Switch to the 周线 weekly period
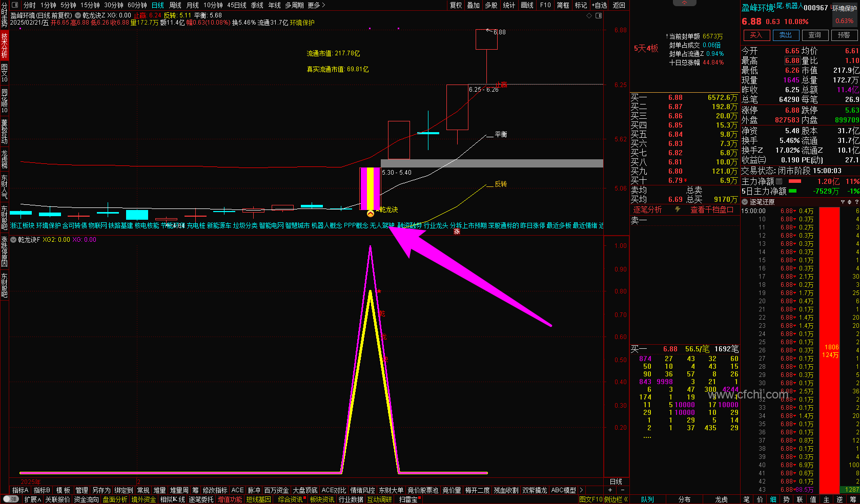This screenshot has height=504, width=860. [175, 5]
